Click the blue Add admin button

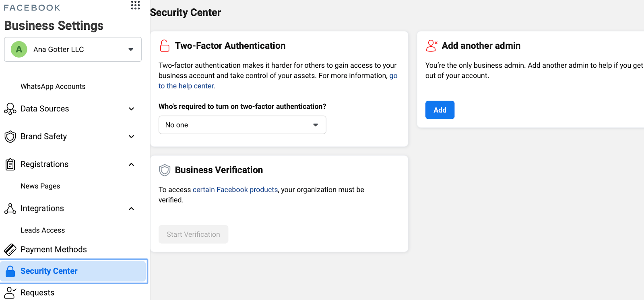(440, 110)
